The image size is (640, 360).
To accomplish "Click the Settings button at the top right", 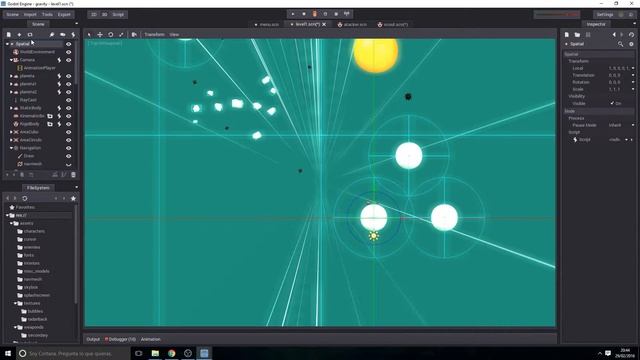I will [x=605, y=14].
